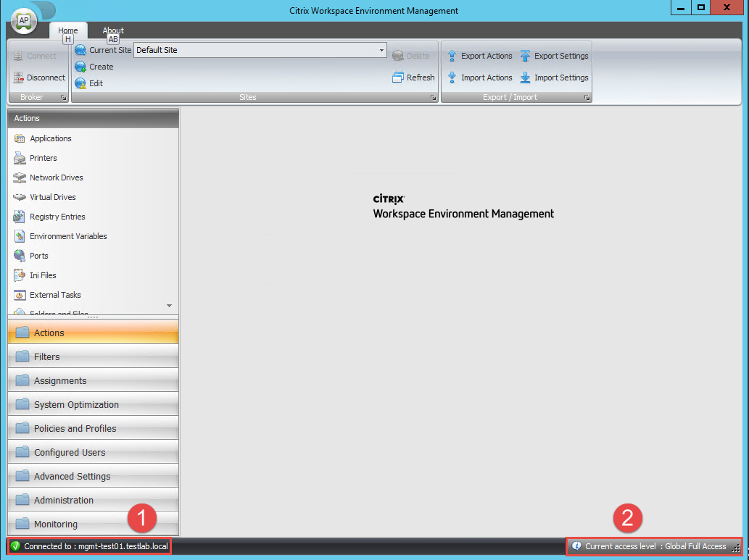Click the AP application menu orb
749x560 pixels.
24,22
